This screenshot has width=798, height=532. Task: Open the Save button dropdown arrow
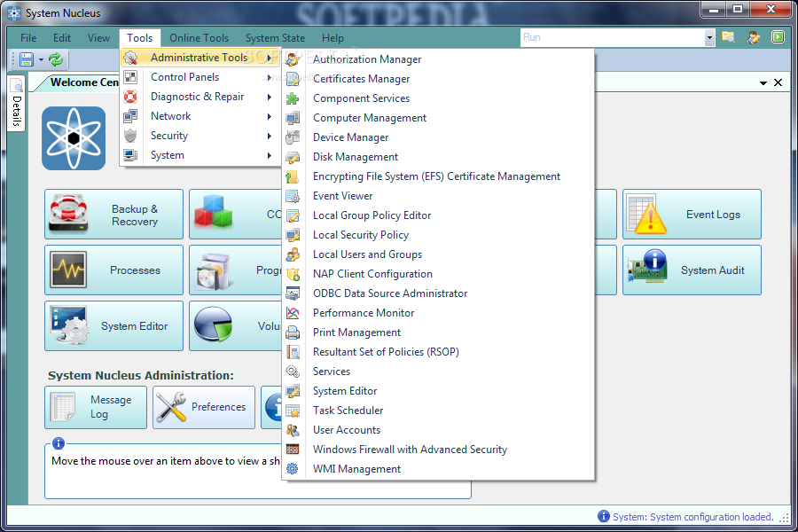click(41, 60)
